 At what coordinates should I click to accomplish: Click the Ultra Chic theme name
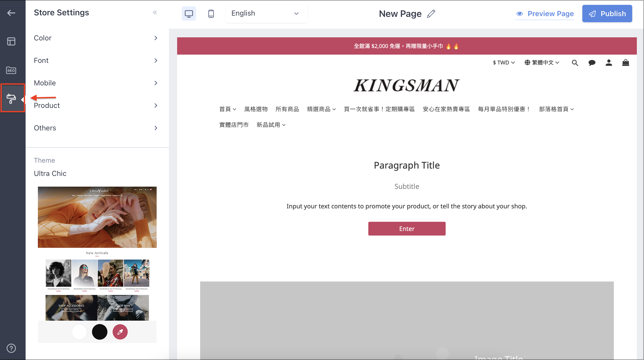coord(50,173)
